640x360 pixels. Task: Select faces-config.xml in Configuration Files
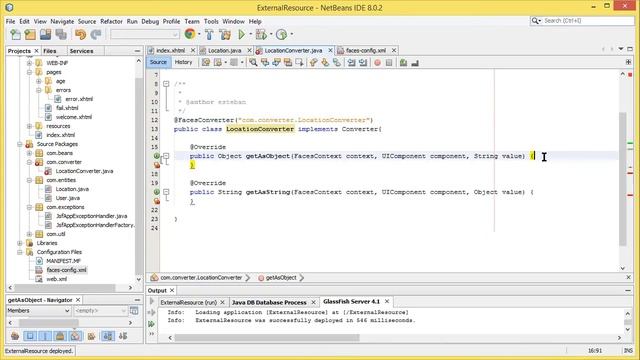click(x=66, y=270)
